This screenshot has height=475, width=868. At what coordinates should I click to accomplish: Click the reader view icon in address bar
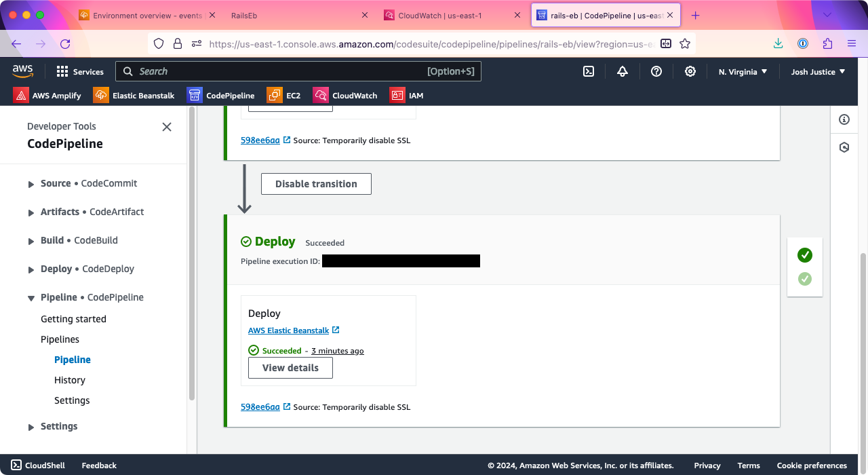(666, 43)
